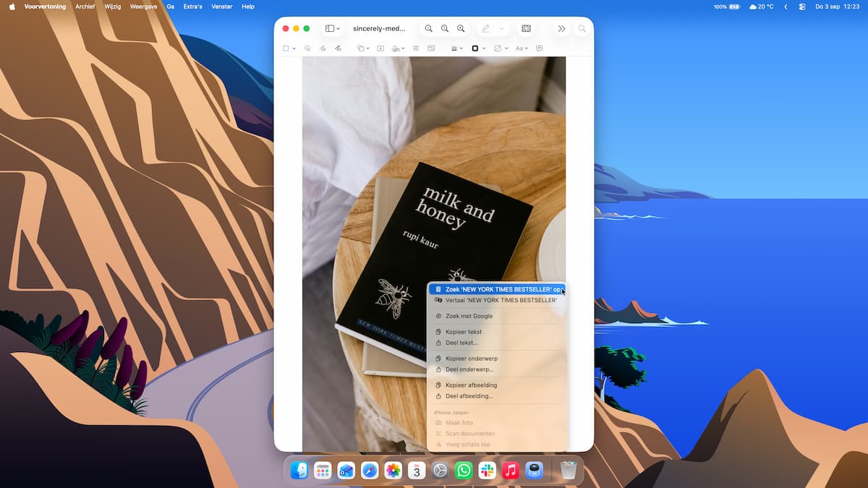Open the line style dropdown

point(457,48)
